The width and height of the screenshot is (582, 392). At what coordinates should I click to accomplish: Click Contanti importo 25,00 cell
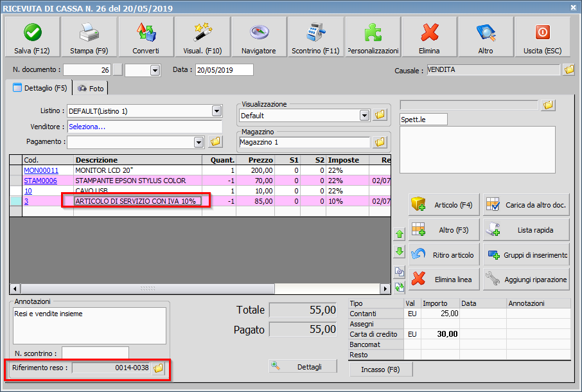click(440, 314)
